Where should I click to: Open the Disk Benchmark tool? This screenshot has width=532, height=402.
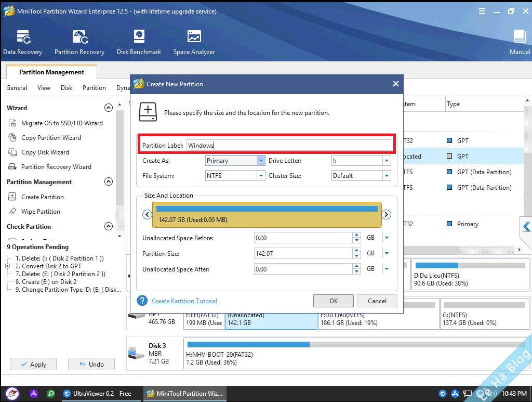tap(139, 42)
